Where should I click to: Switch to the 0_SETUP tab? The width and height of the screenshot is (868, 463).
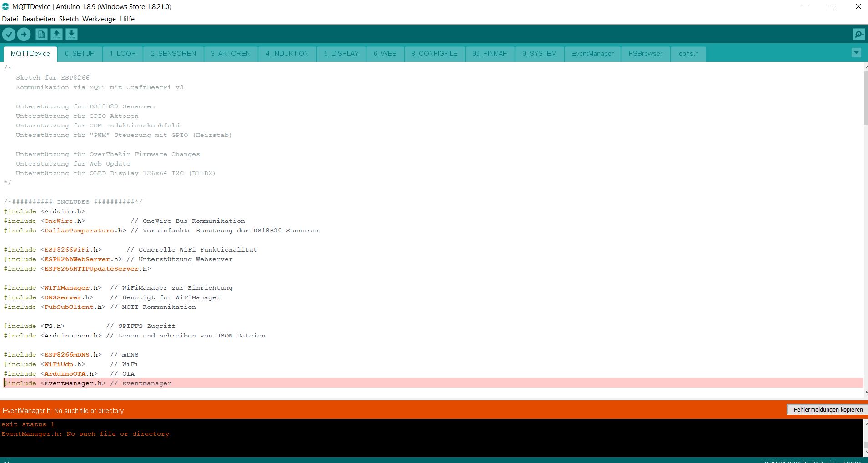[80, 54]
